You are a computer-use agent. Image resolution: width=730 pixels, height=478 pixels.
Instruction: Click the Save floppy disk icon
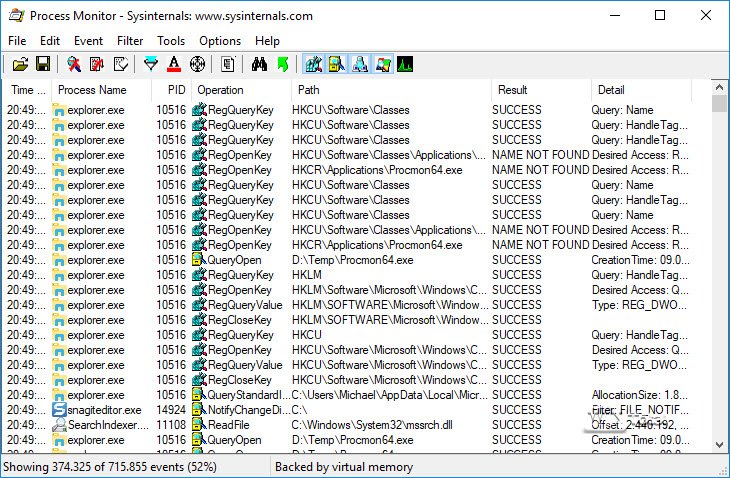[x=43, y=65]
